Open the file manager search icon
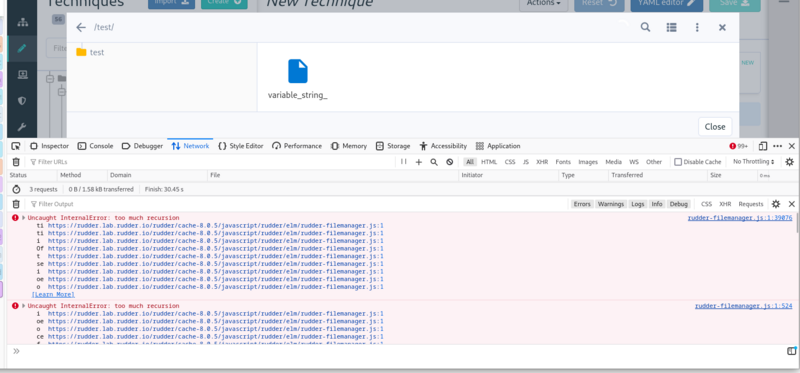 [x=645, y=27]
